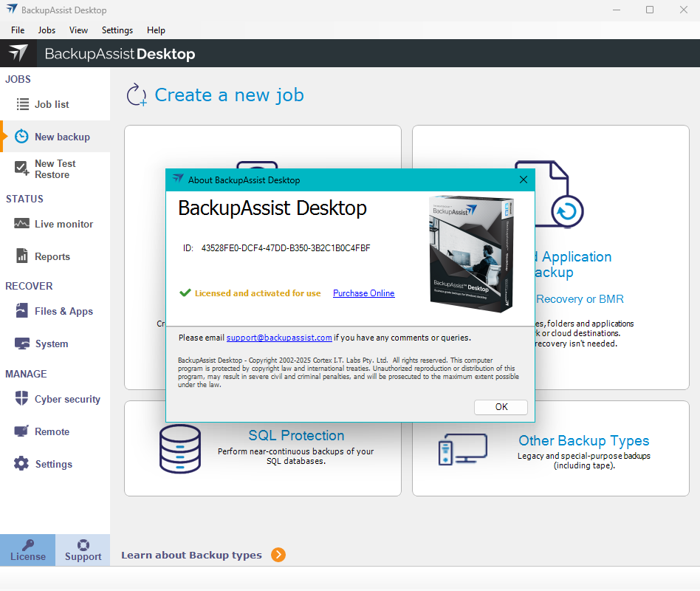
Task: Click the Live monitor label
Action: coord(64,224)
